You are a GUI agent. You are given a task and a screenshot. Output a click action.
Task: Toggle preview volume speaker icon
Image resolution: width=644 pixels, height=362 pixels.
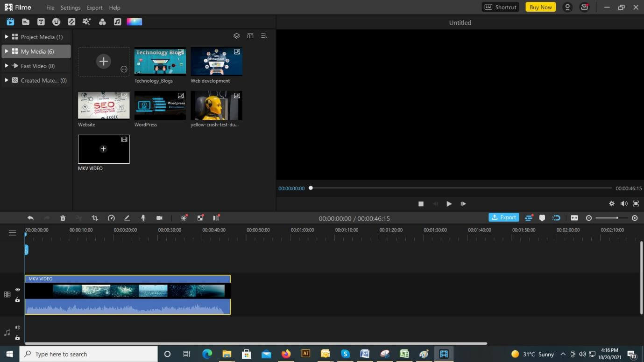[624, 204]
